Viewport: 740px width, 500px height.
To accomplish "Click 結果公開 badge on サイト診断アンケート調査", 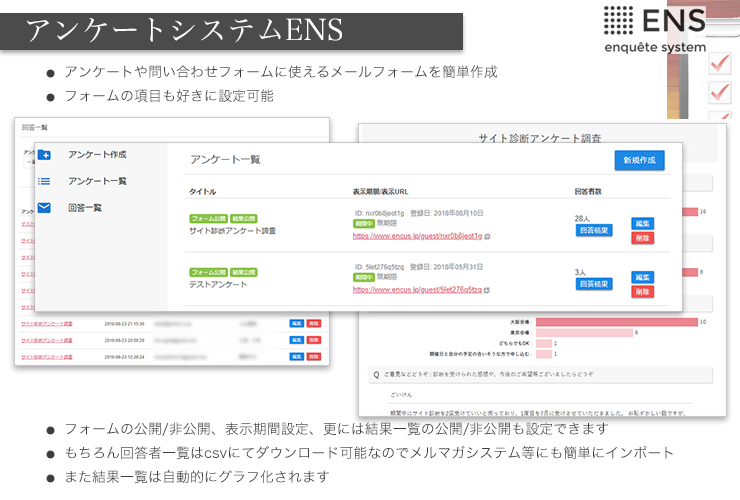I will [x=244, y=219].
